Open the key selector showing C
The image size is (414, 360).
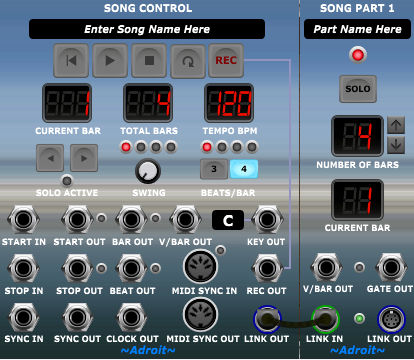(x=228, y=220)
